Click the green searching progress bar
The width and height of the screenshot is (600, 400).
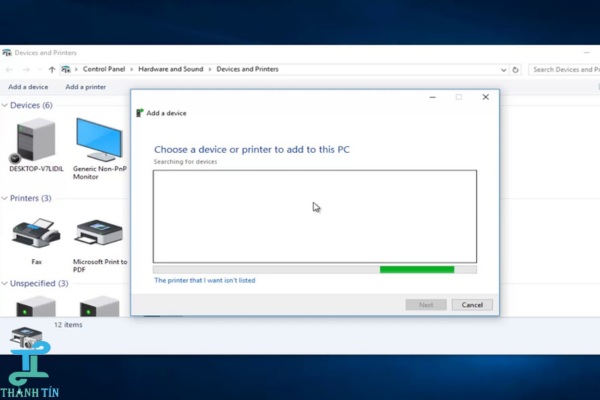[x=417, y=269]
